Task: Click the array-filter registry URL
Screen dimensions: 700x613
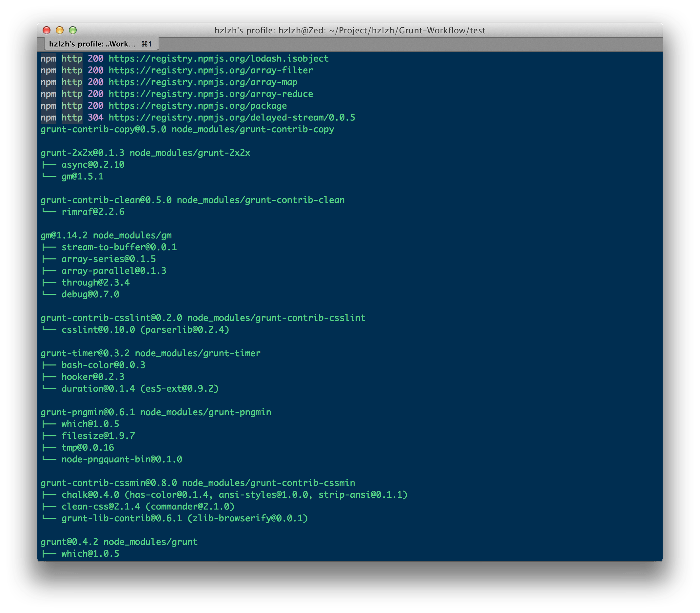Action: point(211,70)
